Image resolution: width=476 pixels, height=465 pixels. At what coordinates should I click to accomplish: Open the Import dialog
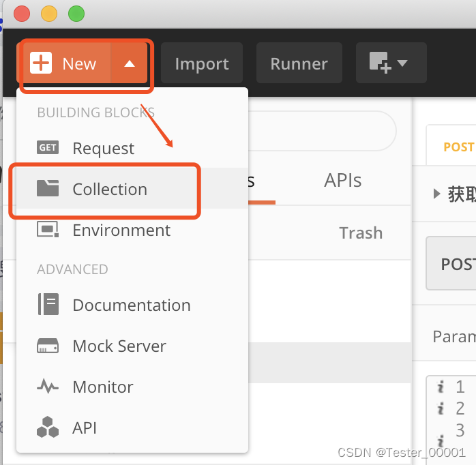202,63
